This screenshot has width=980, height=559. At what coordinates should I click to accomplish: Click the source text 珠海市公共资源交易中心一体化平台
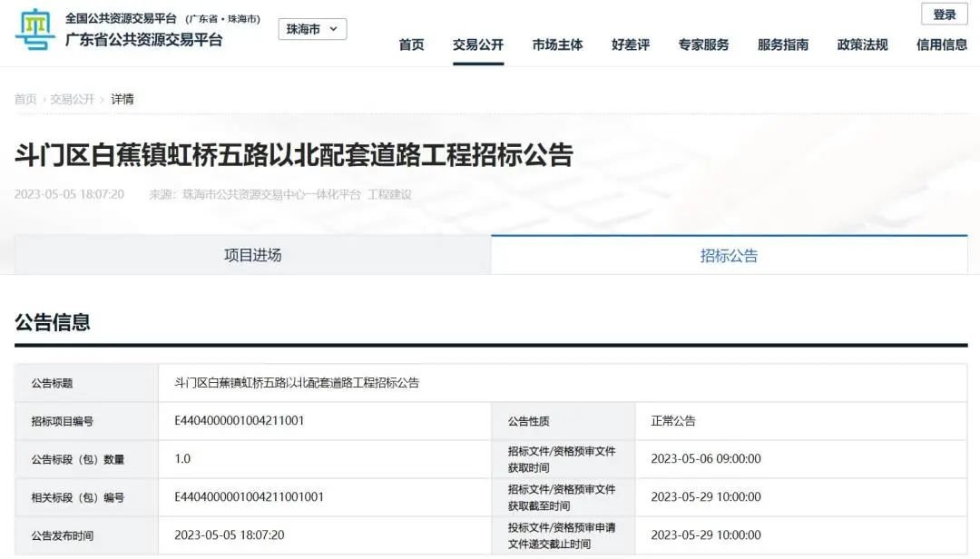click(x=271, y=194)
